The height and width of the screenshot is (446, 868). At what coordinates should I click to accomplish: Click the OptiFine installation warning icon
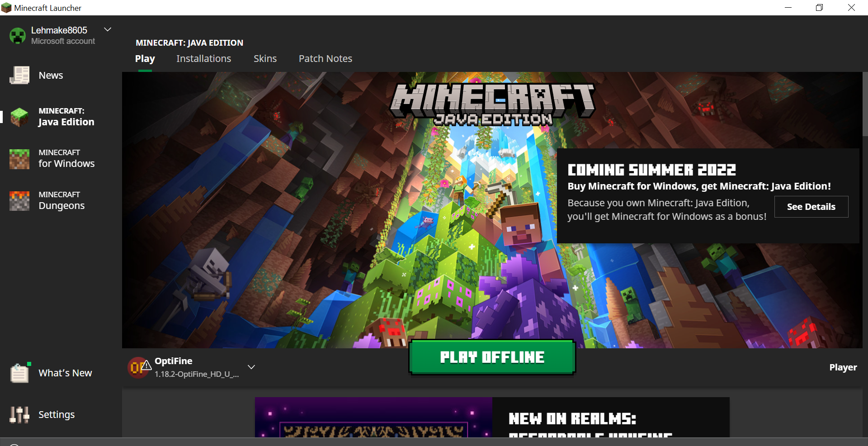(x=146, y=365)
